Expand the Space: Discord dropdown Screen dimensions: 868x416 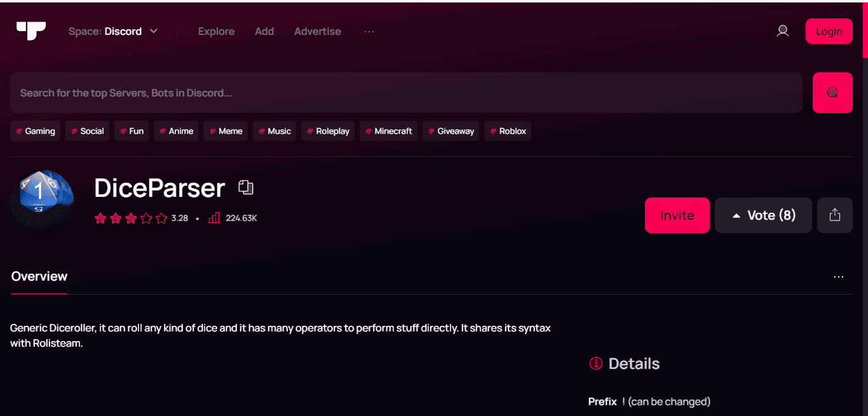[x=113, y=31]
